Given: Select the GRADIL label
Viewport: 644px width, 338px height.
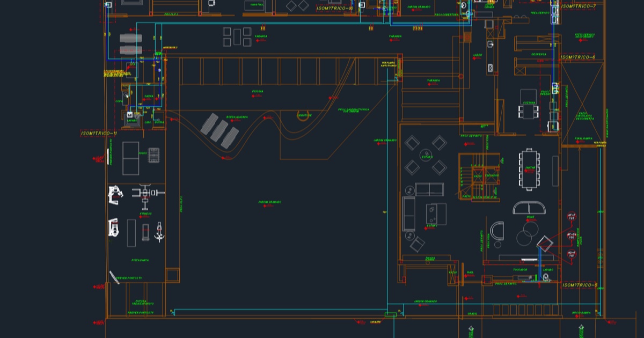Looking at the screenshot, I should pos(472,313).
